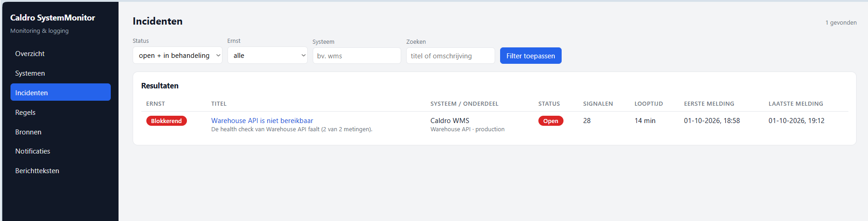Click the Blokkerend severity badge
Image resolution: width=868 pixels, height=221 pixels.
pos(166,121)
